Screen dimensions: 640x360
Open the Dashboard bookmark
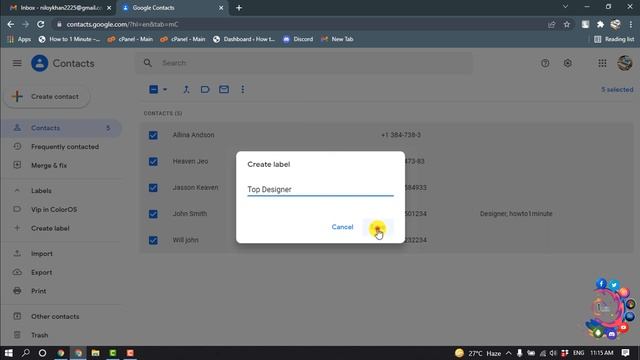pyautogui.click(x=244, y=39)
